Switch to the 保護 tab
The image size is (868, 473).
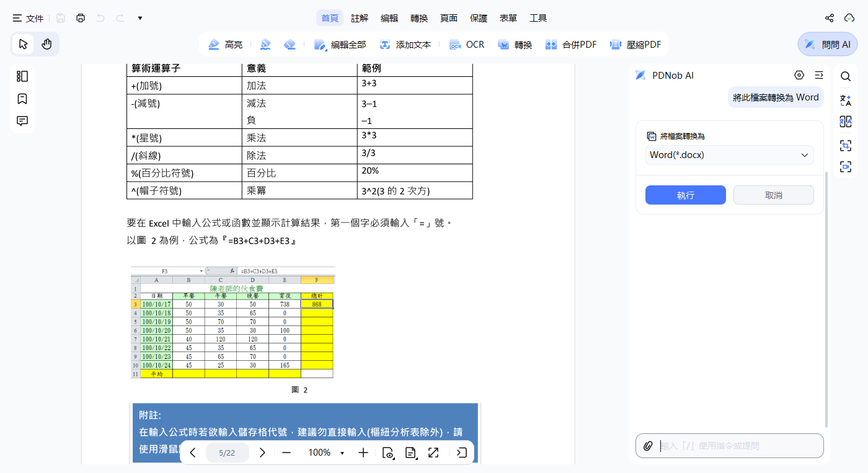[x=479, y=18]
